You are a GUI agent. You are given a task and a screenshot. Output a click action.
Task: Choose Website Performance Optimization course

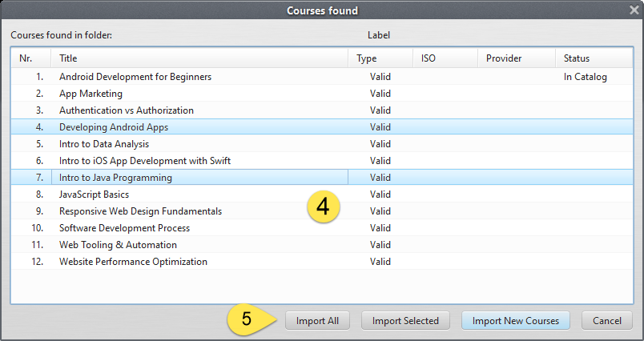click(133, 262)
